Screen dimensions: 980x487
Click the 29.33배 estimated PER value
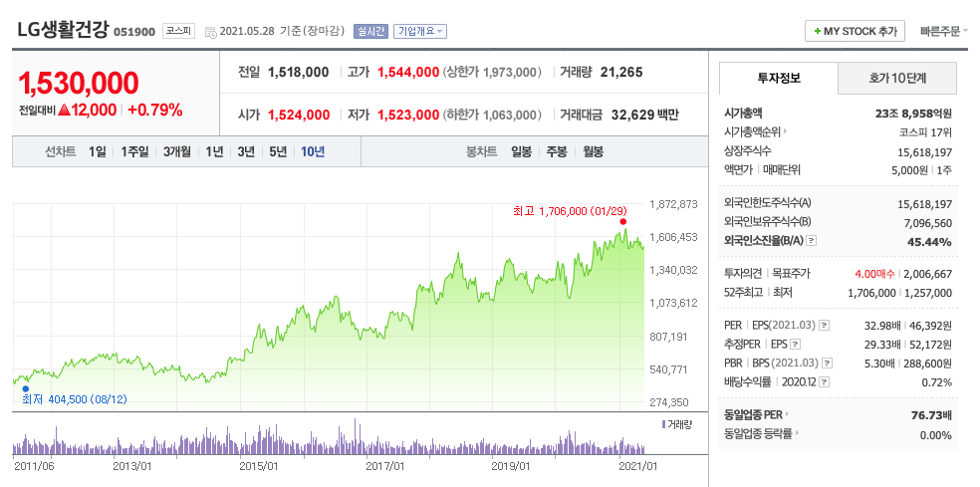(x=880, y=344)
